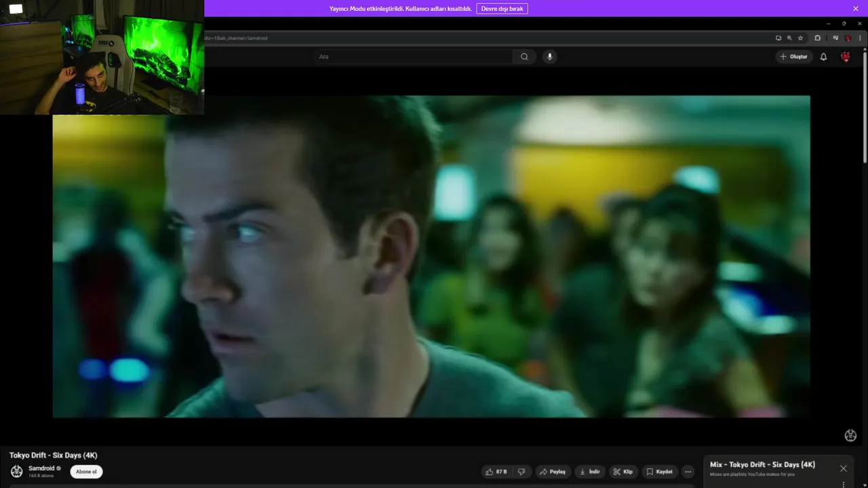Dismiss the purple Yayıncı Modu banner
This screenshot has width=868, height=488.
point(856,9)
